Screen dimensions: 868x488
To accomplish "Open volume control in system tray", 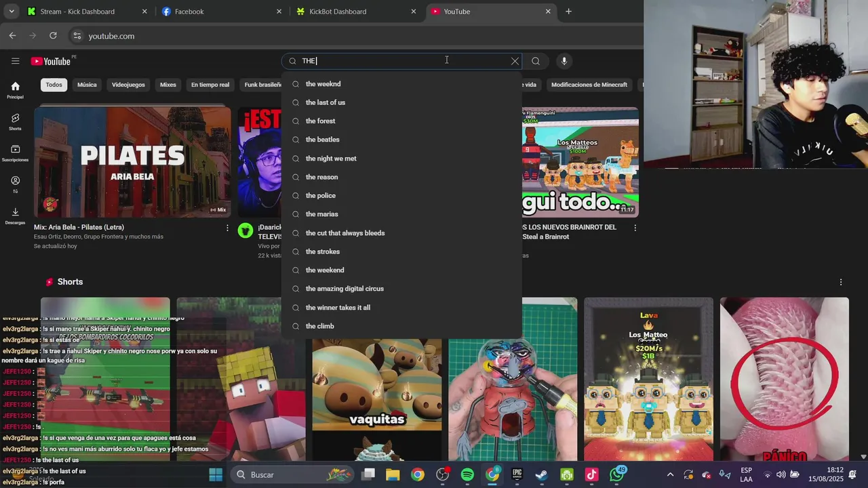I will tap(781, 474).
